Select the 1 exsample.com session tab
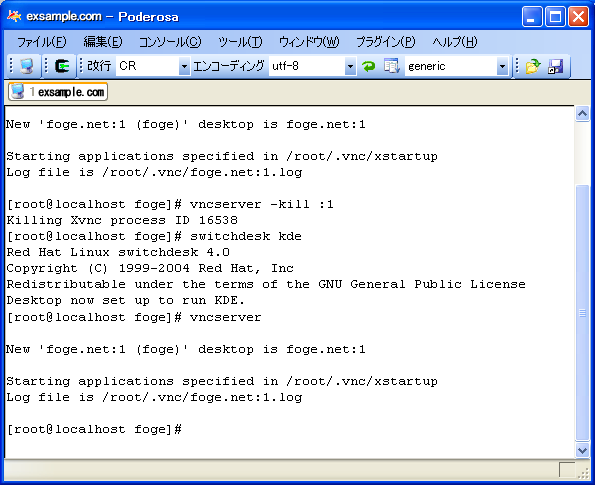Viewport: 595px width, 485px height. (58, 92)
